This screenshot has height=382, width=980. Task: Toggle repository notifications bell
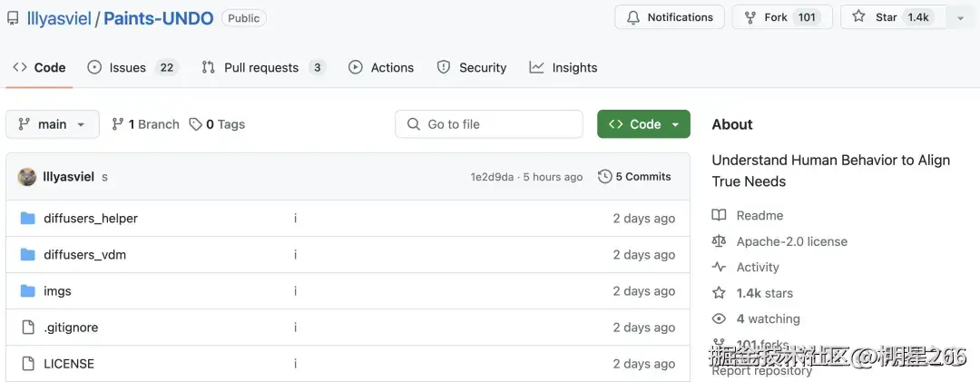pyautogui.click(x=669, y=17)
